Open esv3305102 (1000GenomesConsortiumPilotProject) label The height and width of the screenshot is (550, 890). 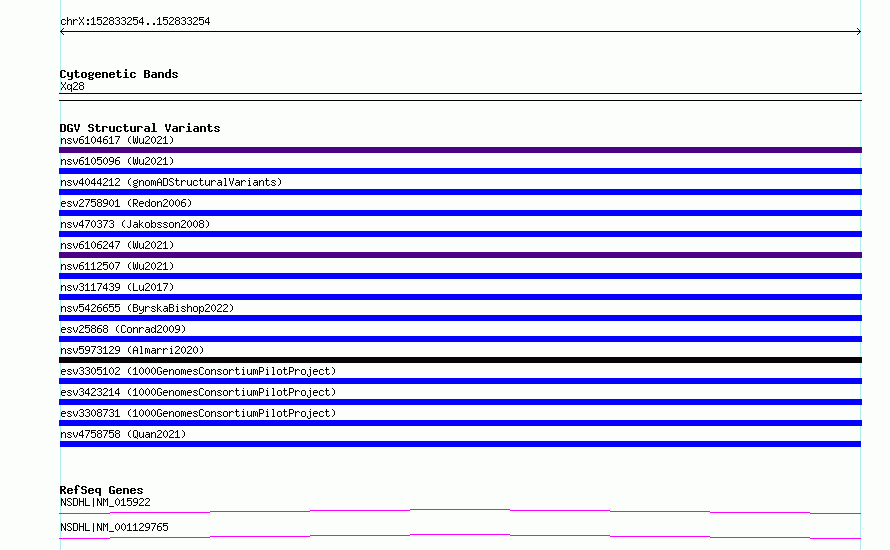[x=198, y=371]
